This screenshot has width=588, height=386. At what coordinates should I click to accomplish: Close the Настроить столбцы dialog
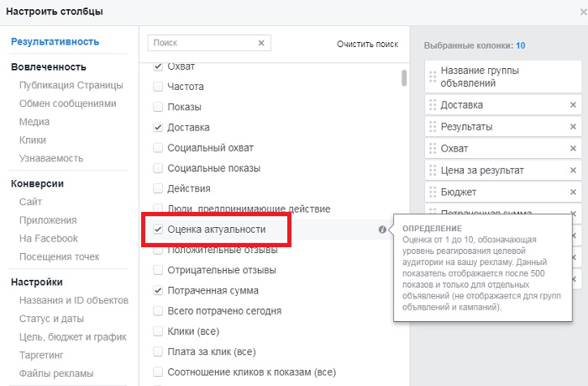click(x=584, y=12)
